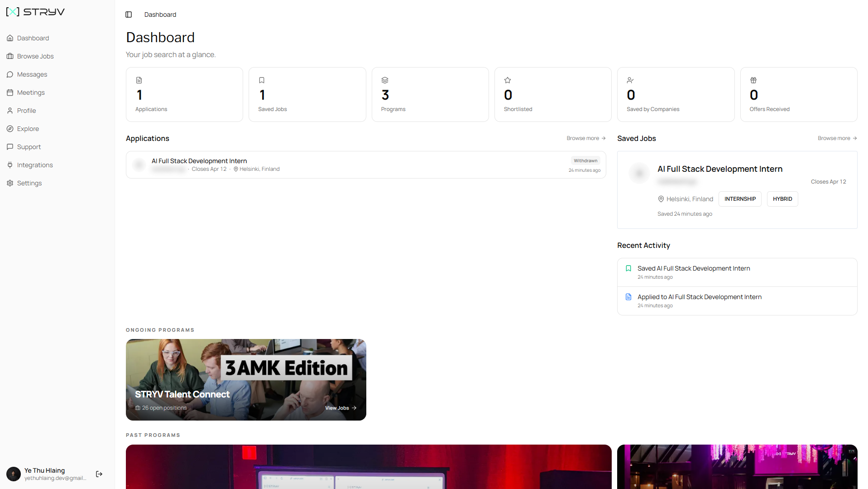Click the HYBRID tag
Screen dimensions: 868x489
(x=782, y=199)
